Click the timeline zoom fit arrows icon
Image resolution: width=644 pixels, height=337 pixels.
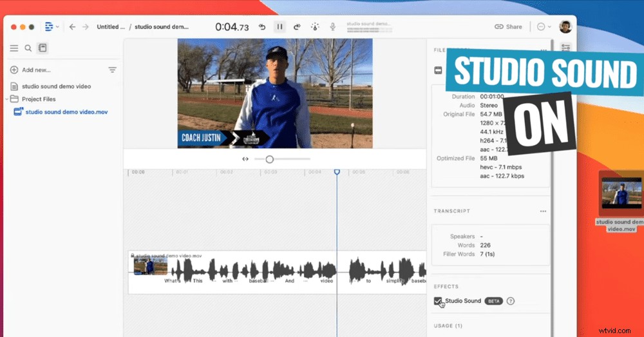tap(245, 159)
